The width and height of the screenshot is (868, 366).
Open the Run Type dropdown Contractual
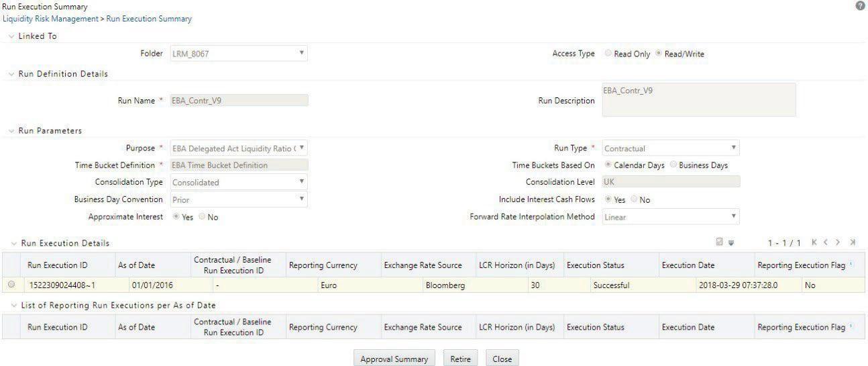pyautogui.click(x=670, y=148)
